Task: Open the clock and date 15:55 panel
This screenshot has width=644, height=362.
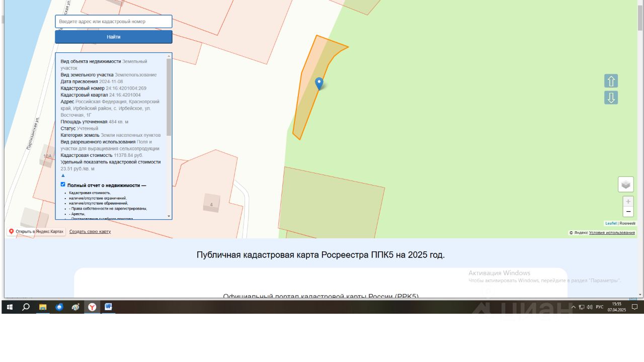Action: [x=617, y=307]
